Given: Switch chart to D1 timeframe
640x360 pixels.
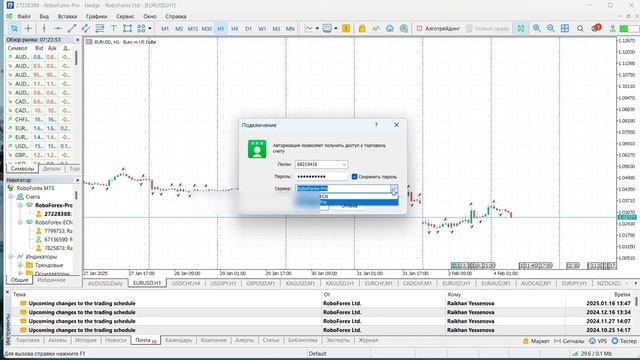Looking at the screenshot, I should (x=248, y=29).
